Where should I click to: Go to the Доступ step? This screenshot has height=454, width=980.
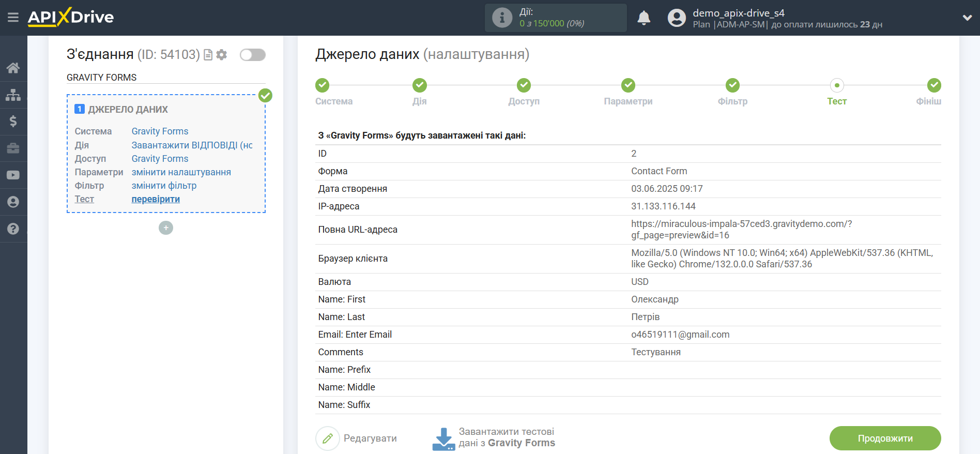pos(524,85)
